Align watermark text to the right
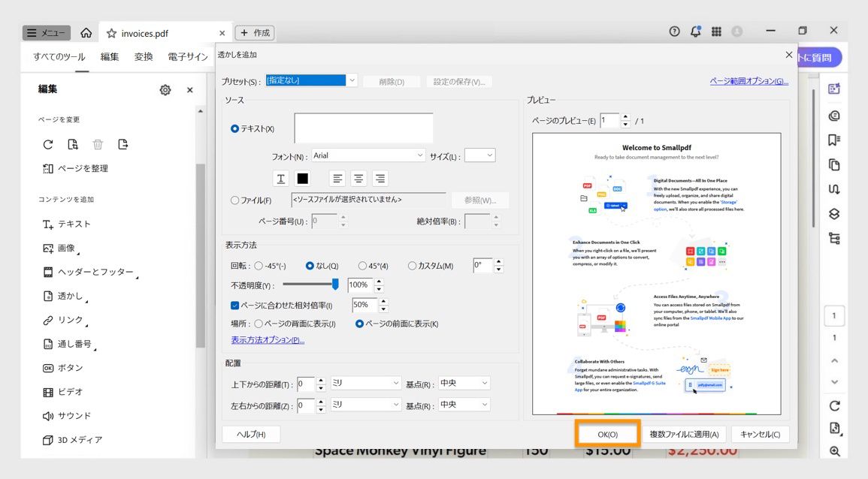Image resolution: width=868 pixels, height=479 pixels. 380,178
